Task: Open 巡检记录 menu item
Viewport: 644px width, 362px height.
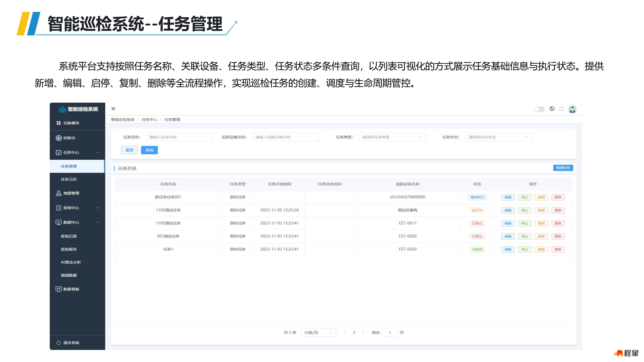Action: pos(77,236)
